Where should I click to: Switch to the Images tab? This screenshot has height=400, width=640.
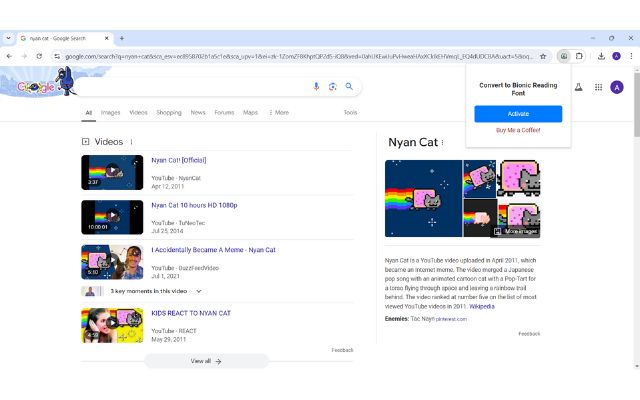pos(110,113)
